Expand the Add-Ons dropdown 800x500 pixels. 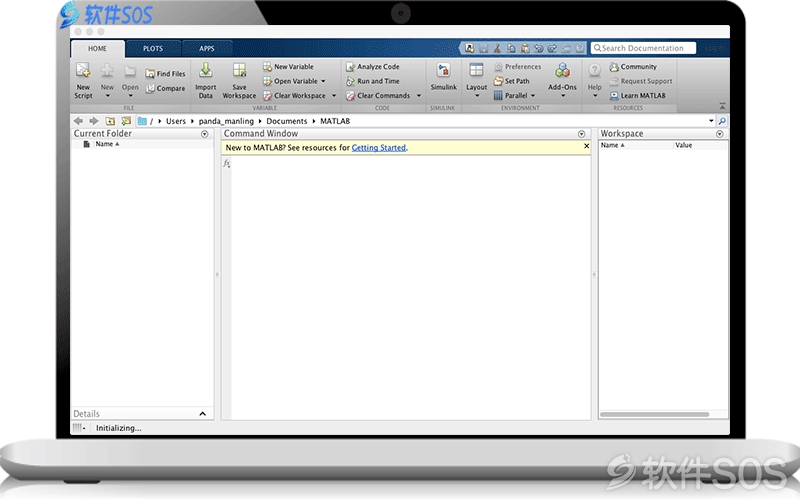point(562,96)
